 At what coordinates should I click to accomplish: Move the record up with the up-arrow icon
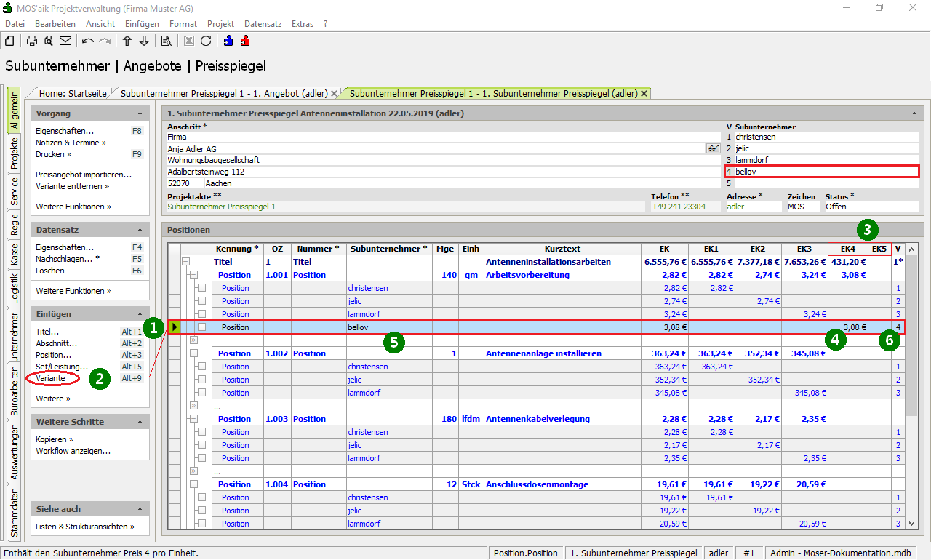(x=127, y=41)
